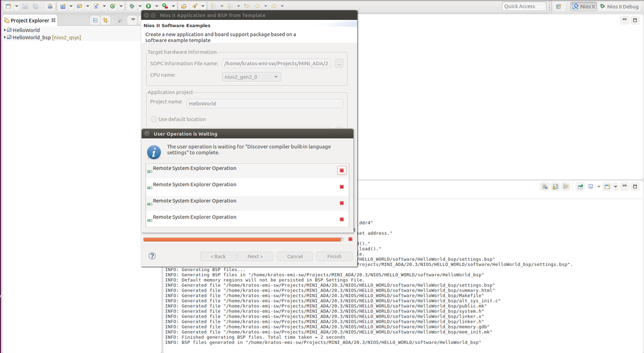Click the New wizard toolbar icon
Image resolution: width=644 pixels, height=353 pixels.
8,6
